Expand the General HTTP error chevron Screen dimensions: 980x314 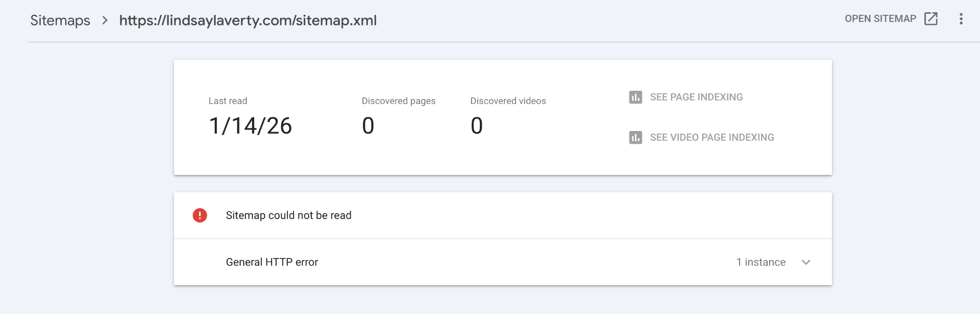point(806,262)
